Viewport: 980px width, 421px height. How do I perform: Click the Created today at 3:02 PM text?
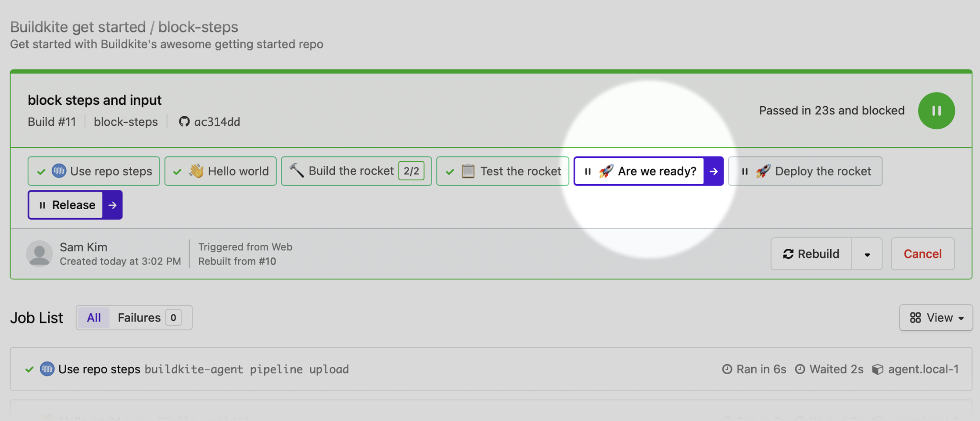click(121, 261)
